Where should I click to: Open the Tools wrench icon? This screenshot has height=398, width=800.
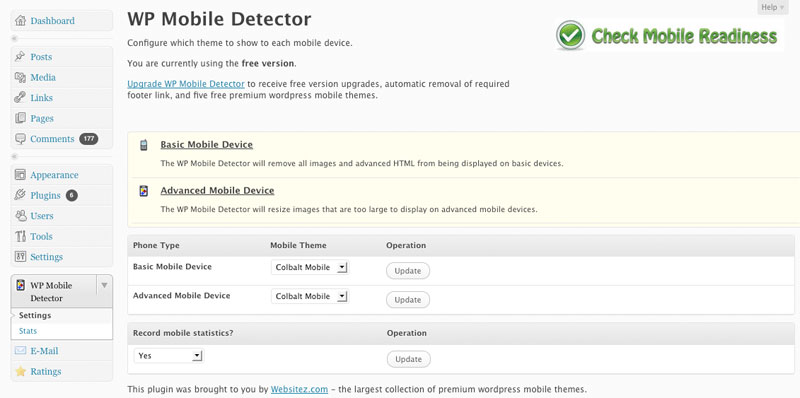20,236
